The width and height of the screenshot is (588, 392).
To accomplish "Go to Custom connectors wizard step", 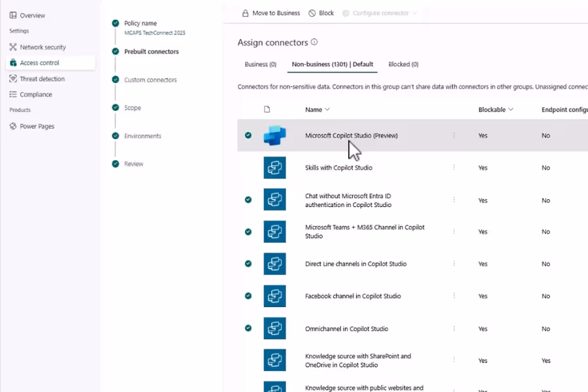I will 150,80.
